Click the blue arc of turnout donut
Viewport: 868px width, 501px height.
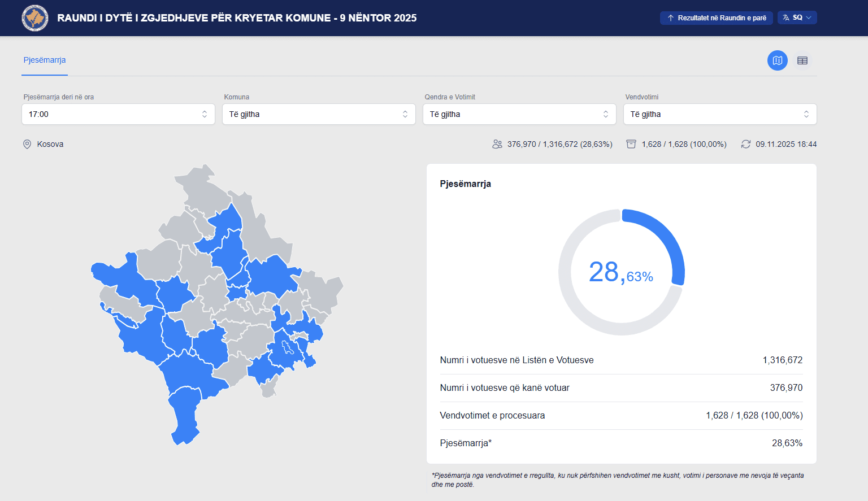(x=667, y=237)
